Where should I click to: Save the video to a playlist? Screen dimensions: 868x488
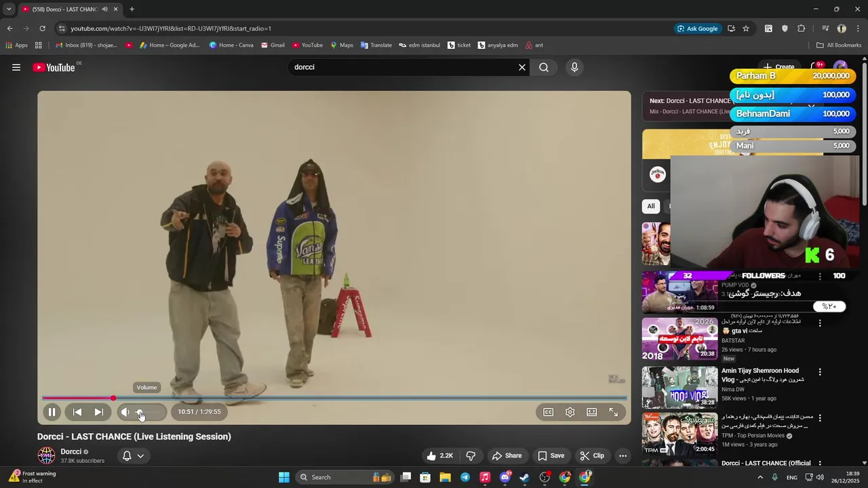point(551,455)
